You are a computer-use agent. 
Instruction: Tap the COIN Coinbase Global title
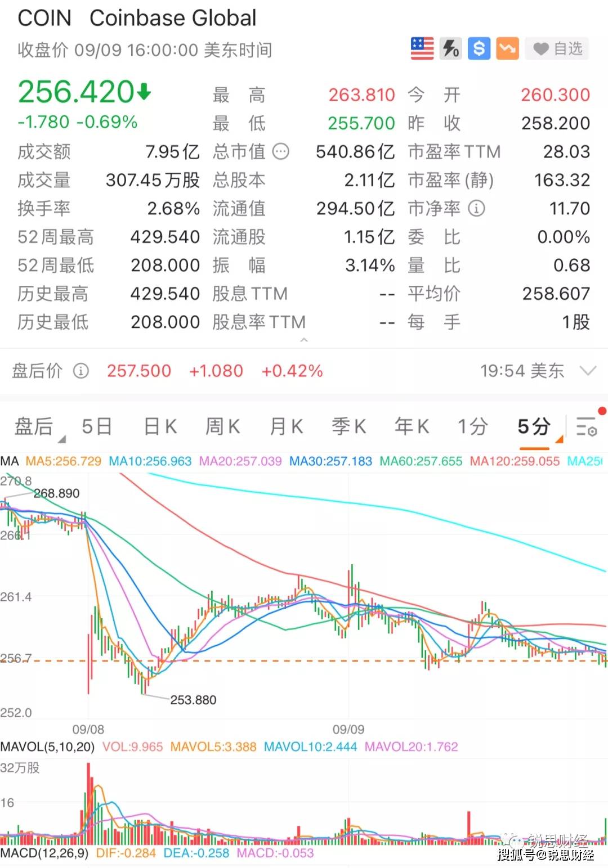click(137, 18)
